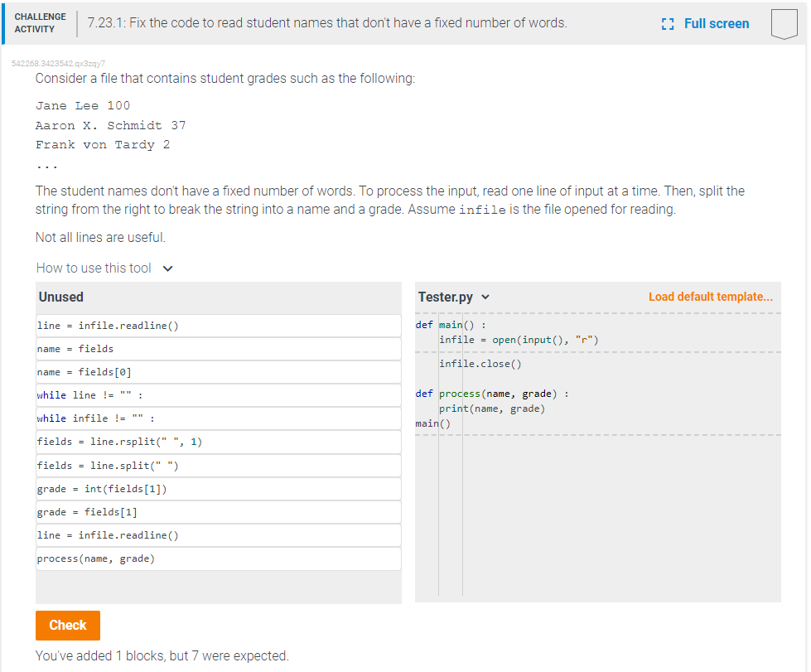Select the 'name = fields' code block
Image resolution: width=811 pixels, height=672 pixels.
point(217,348)
